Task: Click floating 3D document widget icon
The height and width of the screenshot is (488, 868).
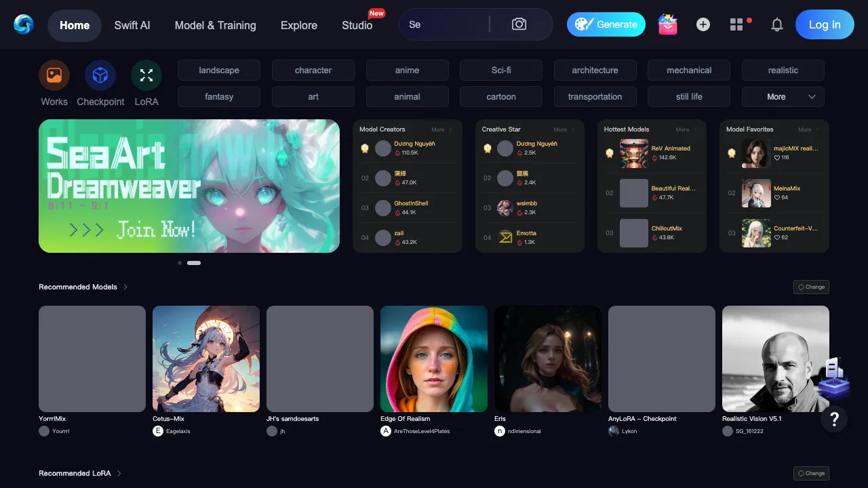Action: [834, 378]
